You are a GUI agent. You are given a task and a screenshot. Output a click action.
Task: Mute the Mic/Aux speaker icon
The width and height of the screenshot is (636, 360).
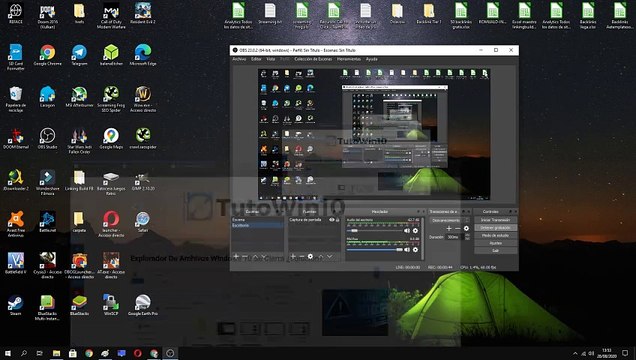pyautogui.click(x=407, y=250)
